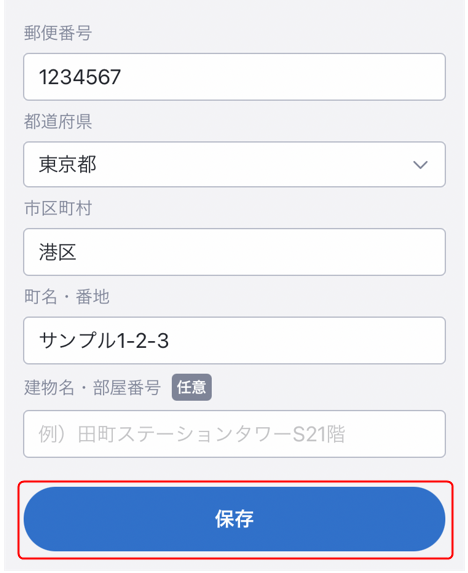Click the blue 保存 save button
468x573 pixels.
pyautogui.click(x=234, y=519)
